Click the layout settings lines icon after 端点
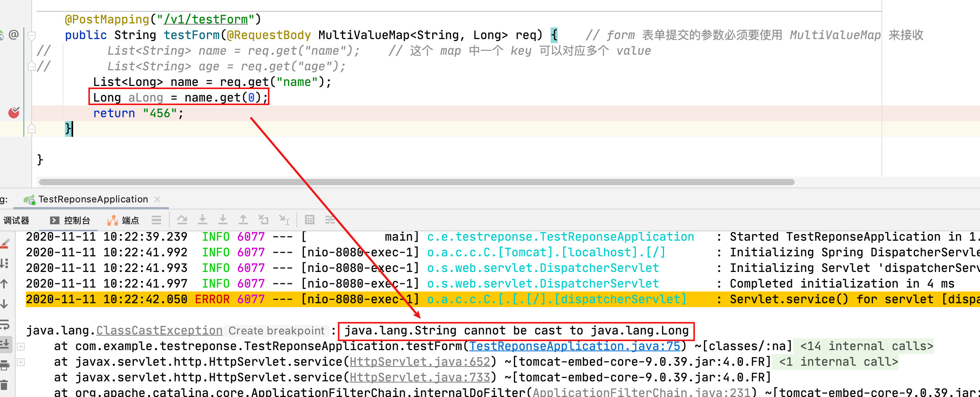 pyautogui.click(x=156, y=220)
